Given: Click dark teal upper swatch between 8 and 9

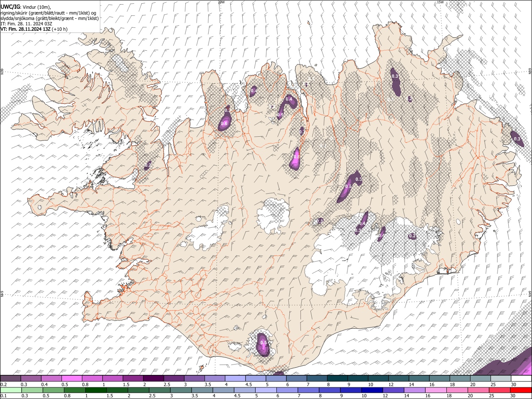Looking at the screenshot, I should [x=337, y=379].
